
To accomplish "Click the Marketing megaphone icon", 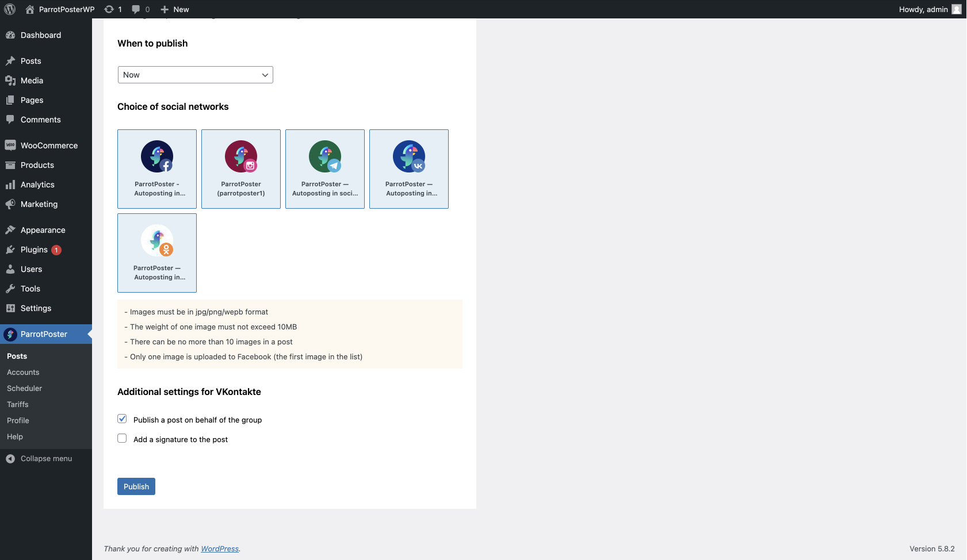I will point(10,204).
